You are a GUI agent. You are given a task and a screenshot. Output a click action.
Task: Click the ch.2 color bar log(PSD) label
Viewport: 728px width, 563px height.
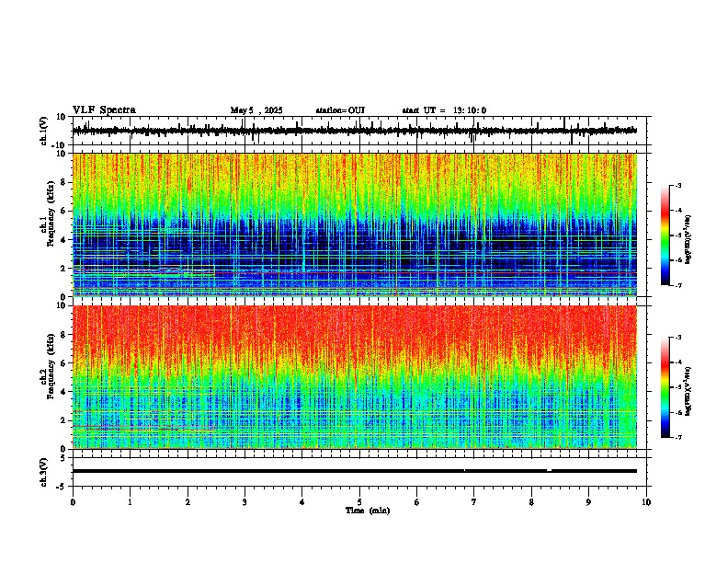click(x=688, y=392)
